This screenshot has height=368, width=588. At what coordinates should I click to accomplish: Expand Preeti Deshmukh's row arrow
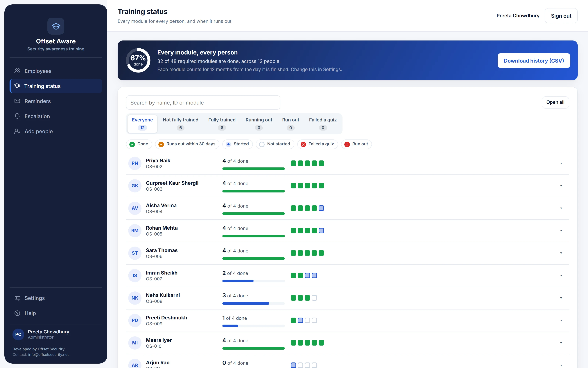coord(561,320)
